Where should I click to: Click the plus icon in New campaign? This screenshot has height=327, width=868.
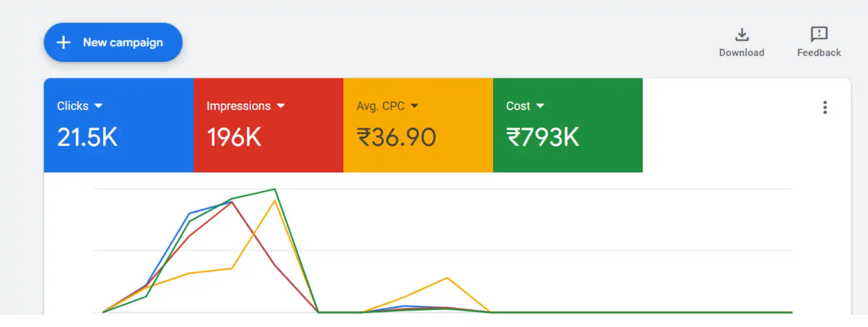(x=63, y=43)
